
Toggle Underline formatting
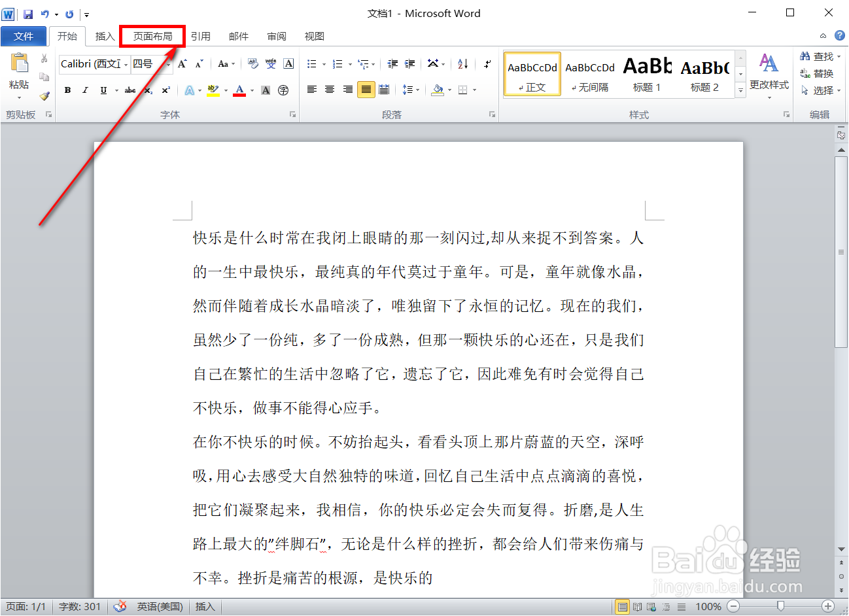(x=103, y=90)
